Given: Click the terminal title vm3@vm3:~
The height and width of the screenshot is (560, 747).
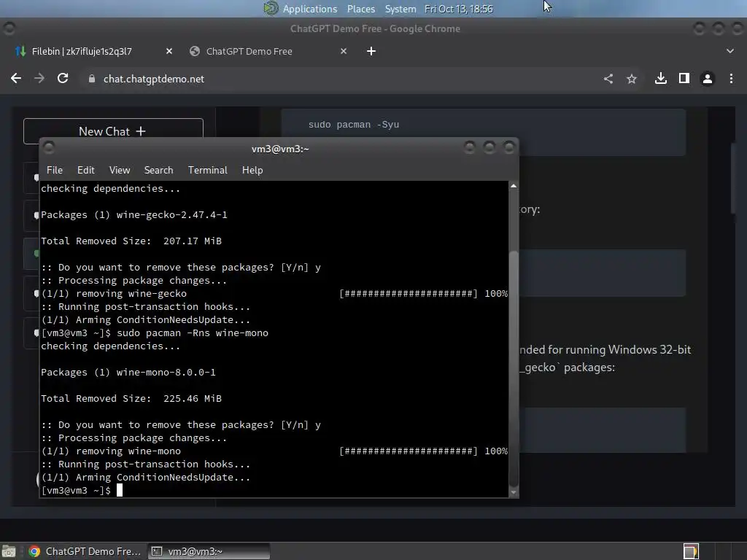Looking at the screenshot, I should pos(280,149).
